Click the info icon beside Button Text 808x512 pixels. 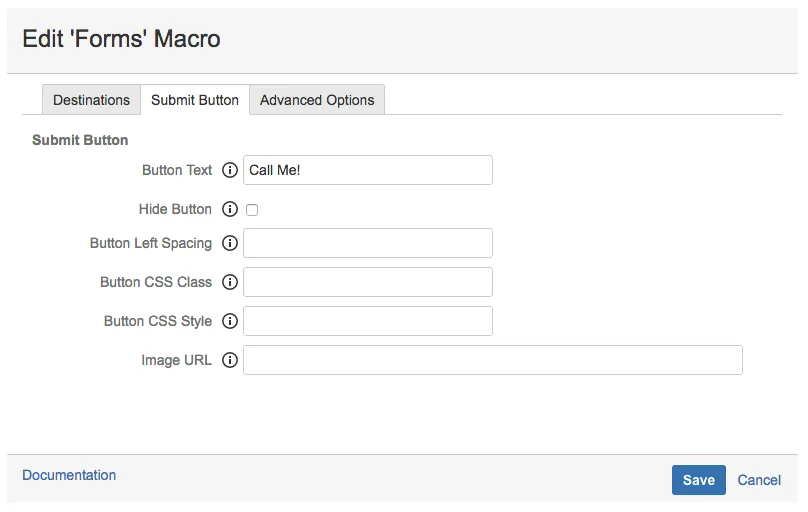click(x=230, y=170)
